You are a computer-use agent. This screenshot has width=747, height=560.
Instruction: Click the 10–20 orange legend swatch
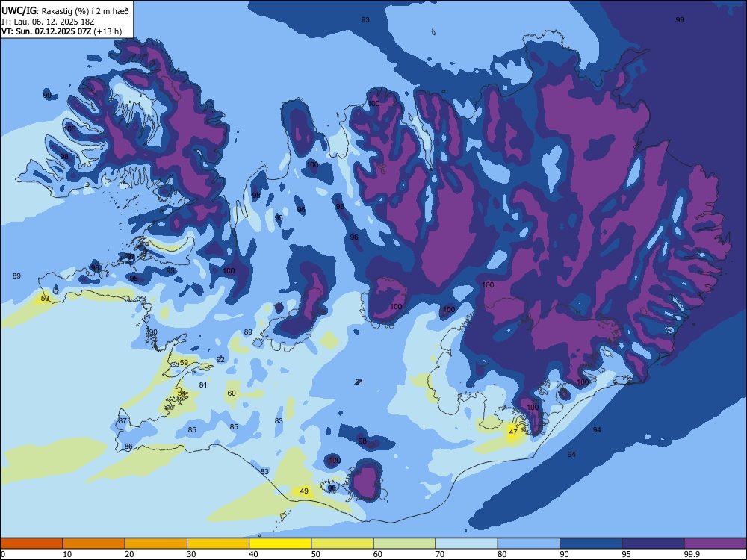coord(94,544)
